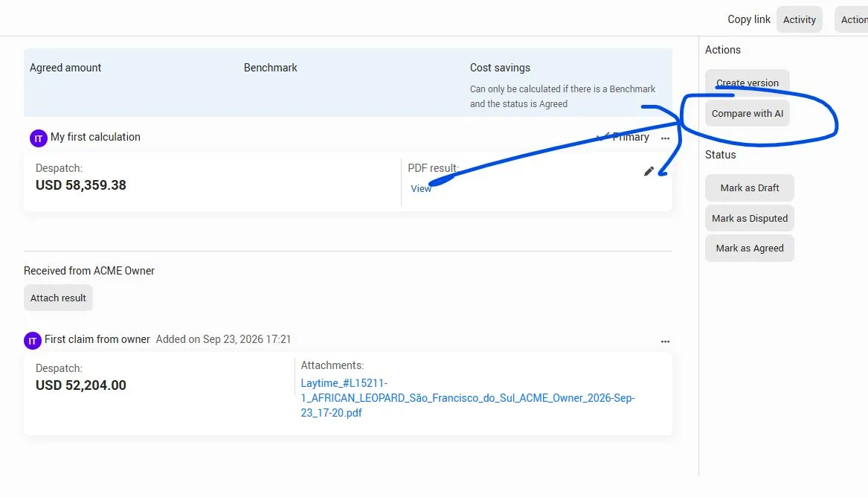Open the Activity panel
The image size is (868, 497).
pos(800,19)
